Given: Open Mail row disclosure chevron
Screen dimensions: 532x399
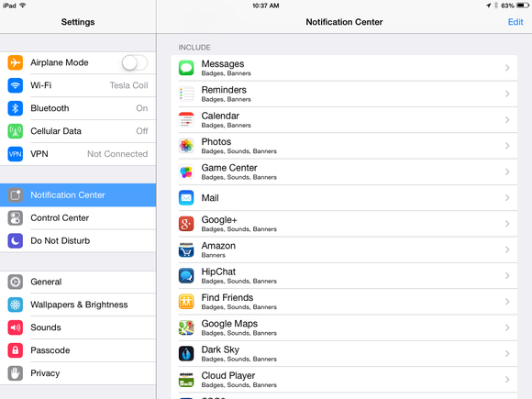Looking at the screenshot, I should (x=507, y=198).
